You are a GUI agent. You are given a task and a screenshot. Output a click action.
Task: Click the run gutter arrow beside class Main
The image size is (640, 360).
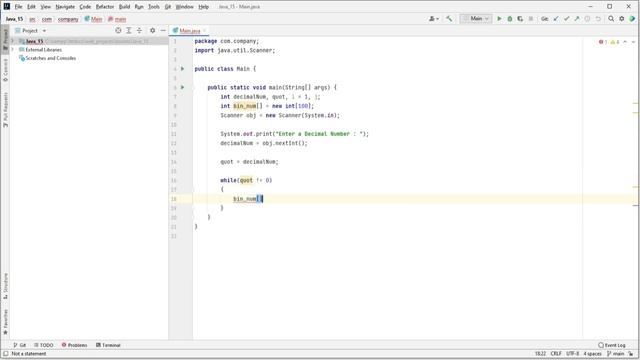click(x=182, y=69)
